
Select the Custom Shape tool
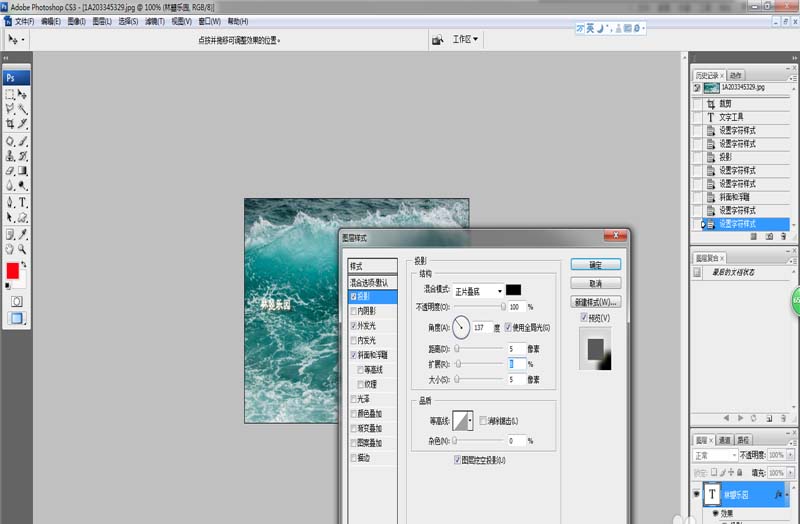pos(22,217)
